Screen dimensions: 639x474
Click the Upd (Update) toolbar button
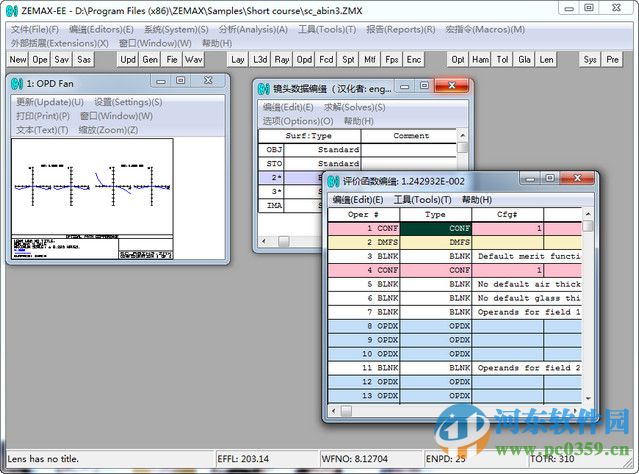tap(128, 60)
